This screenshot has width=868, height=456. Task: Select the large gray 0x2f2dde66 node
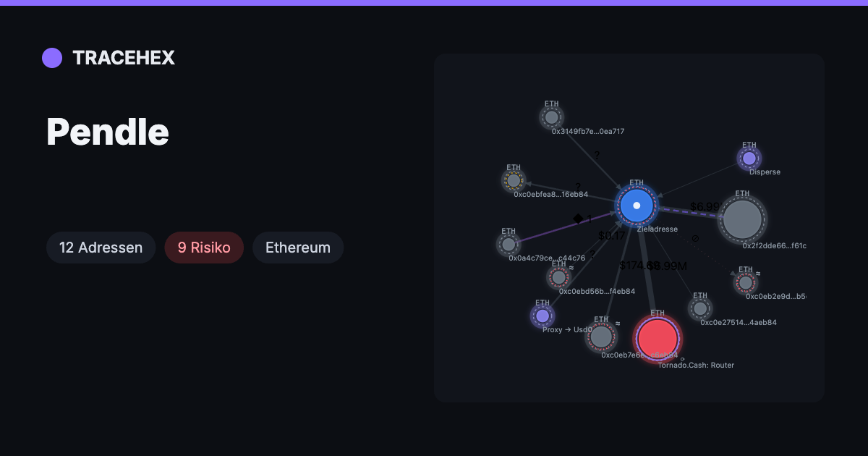[x=742, y=219]
